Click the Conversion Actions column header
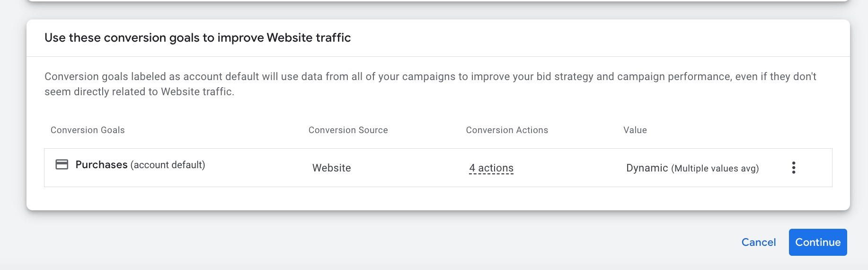868x270 pixels. coord(507,130)
